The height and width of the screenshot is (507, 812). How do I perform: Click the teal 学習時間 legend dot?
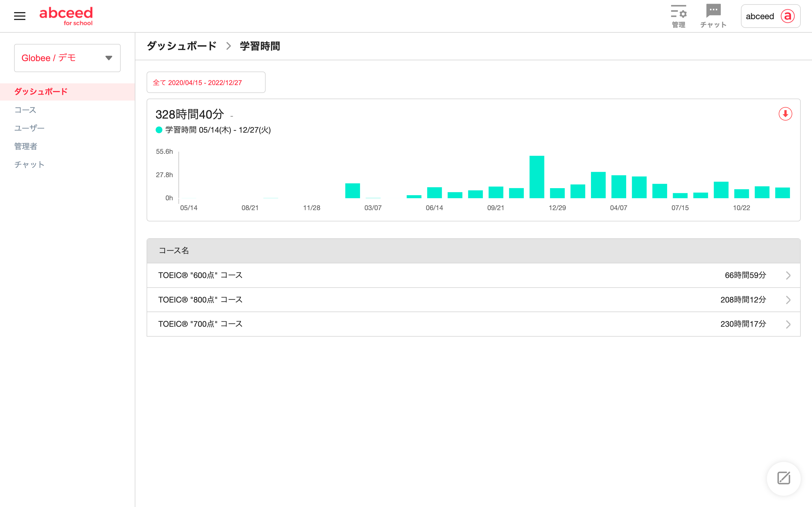159,130
